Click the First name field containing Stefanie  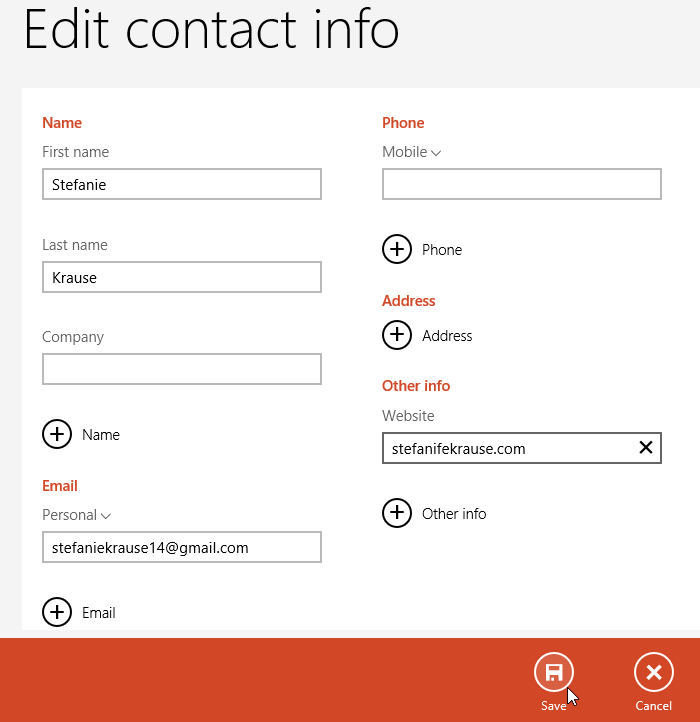(181, 184)
